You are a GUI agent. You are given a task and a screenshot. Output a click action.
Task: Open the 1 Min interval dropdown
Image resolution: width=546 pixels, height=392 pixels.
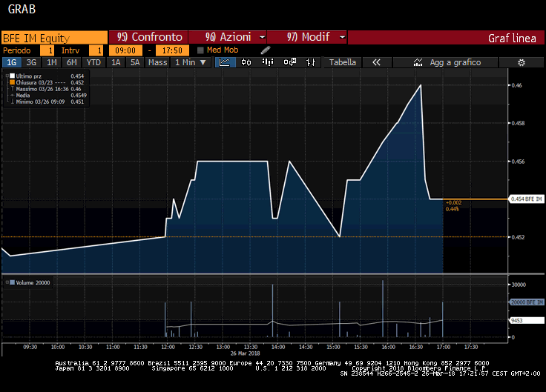pos(189,63)
